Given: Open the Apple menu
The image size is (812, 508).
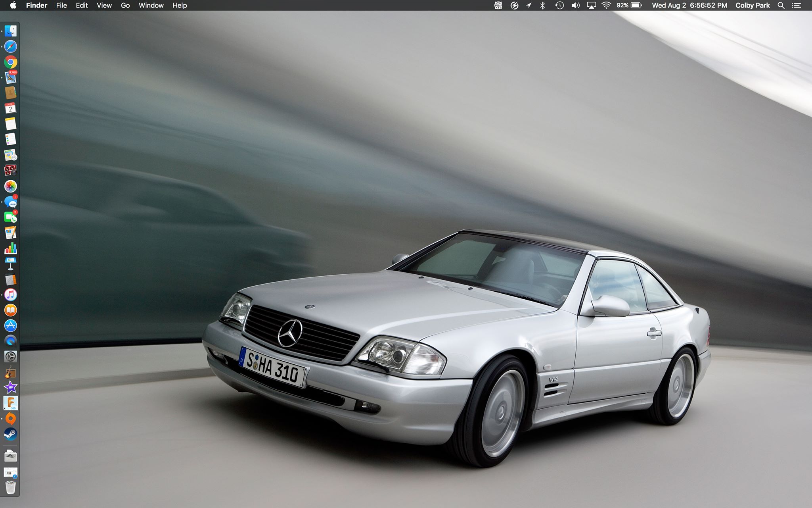Looking at the screenshot, I should [x=13, y=5].
